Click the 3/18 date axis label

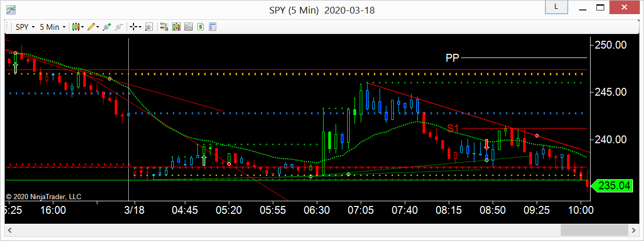[x=135, y=210]
